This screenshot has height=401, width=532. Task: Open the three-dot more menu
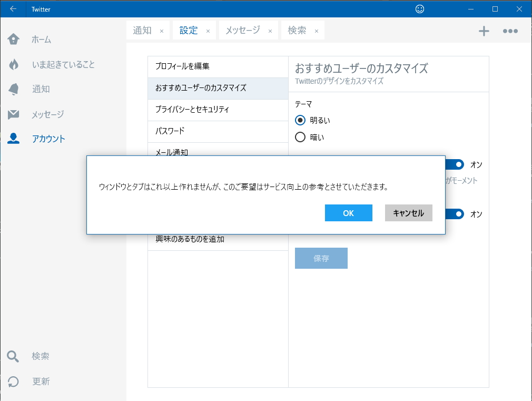[x=510, y=31]
